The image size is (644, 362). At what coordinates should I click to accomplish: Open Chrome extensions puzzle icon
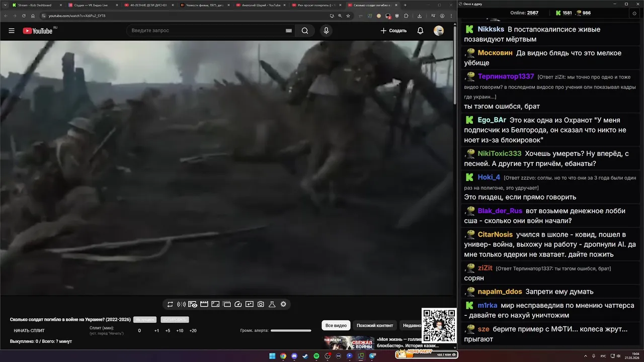coord(406,16)
